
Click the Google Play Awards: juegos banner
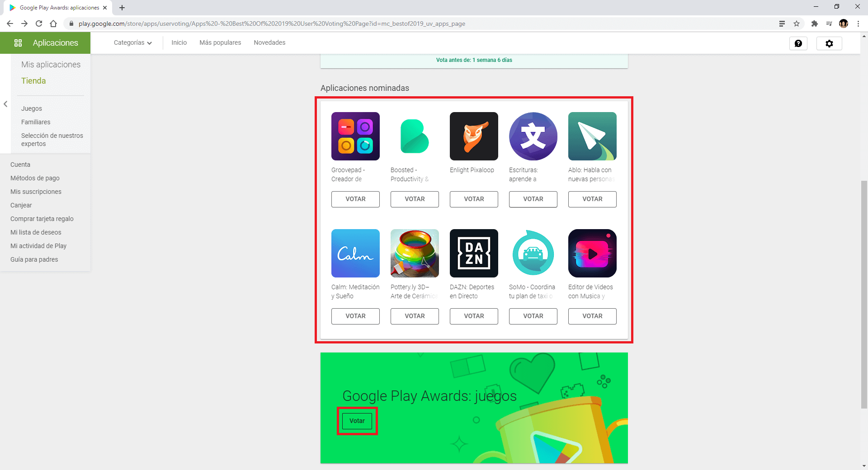click(474, 408)
